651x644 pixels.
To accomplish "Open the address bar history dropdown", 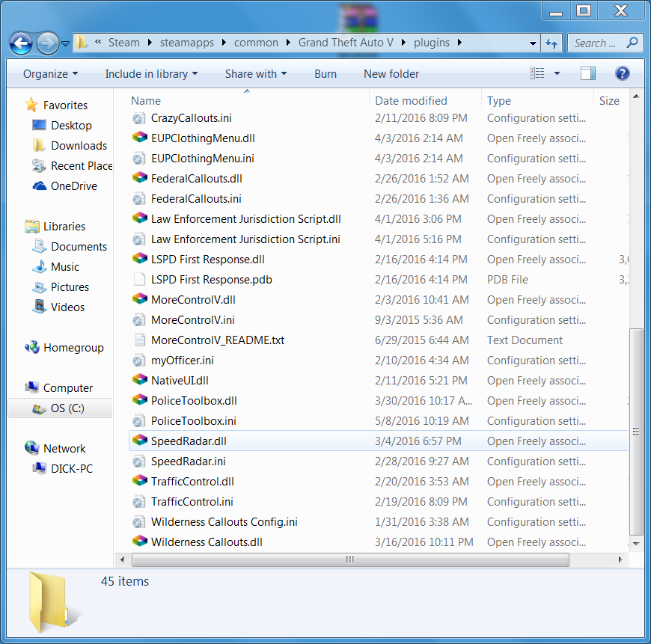I will (x=533, y=43).
